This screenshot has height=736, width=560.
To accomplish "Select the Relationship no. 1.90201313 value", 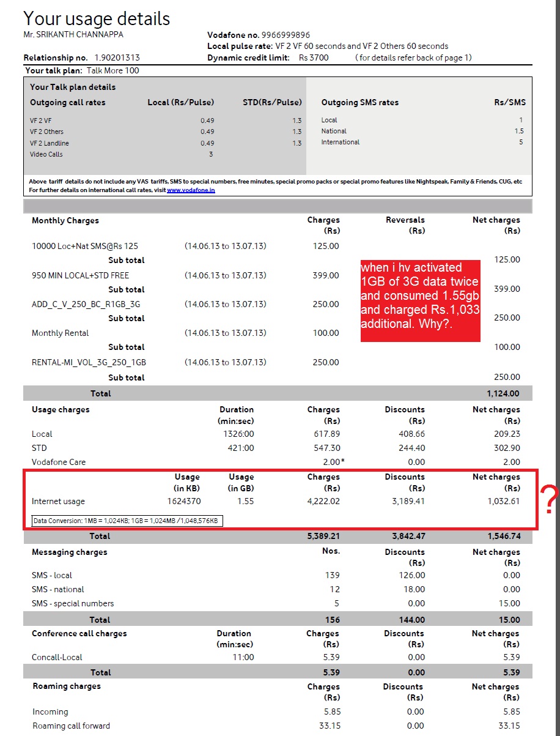I will pyautogui.click(x=117, y=58).
